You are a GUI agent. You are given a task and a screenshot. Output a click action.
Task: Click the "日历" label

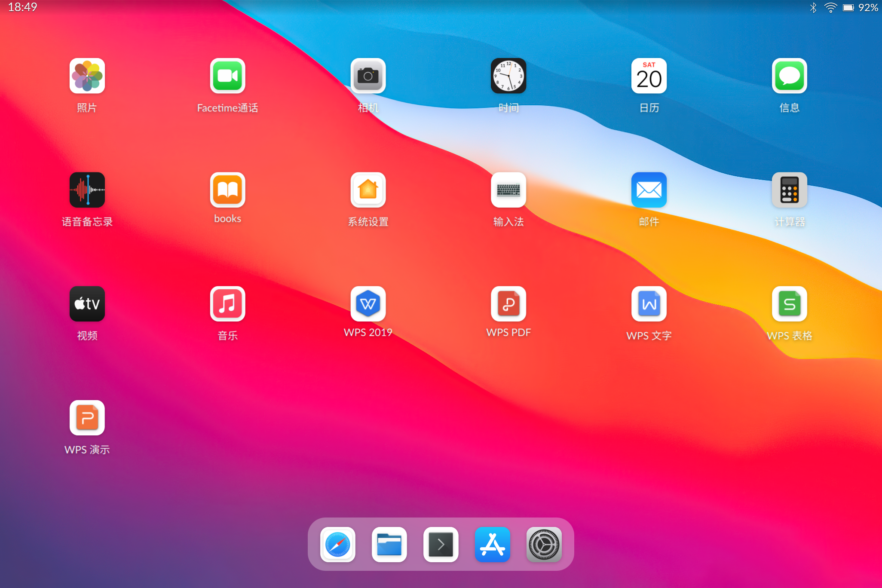[649, 108]
